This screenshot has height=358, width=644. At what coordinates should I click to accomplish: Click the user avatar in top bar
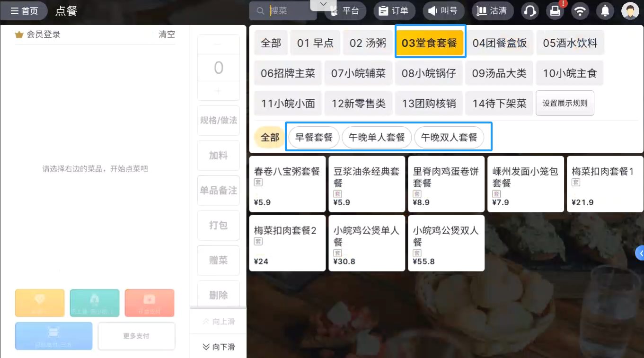tap(630, 11)
